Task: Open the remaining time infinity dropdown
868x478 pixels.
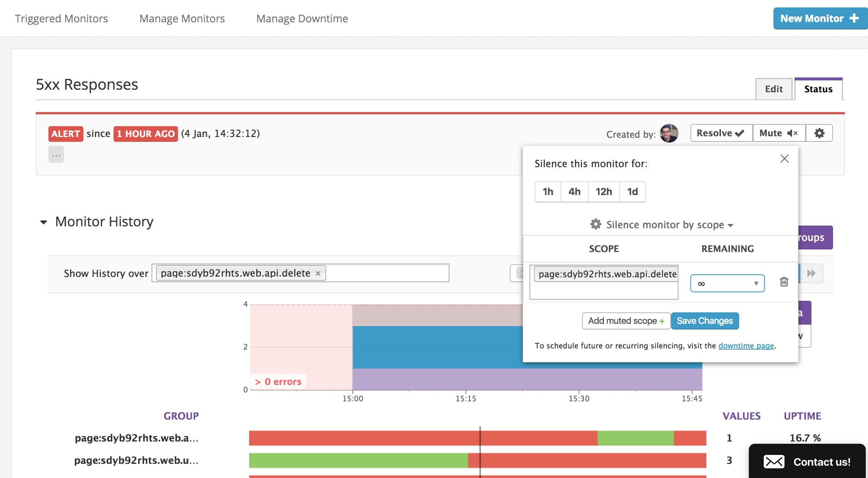Action: click(727, 283)
